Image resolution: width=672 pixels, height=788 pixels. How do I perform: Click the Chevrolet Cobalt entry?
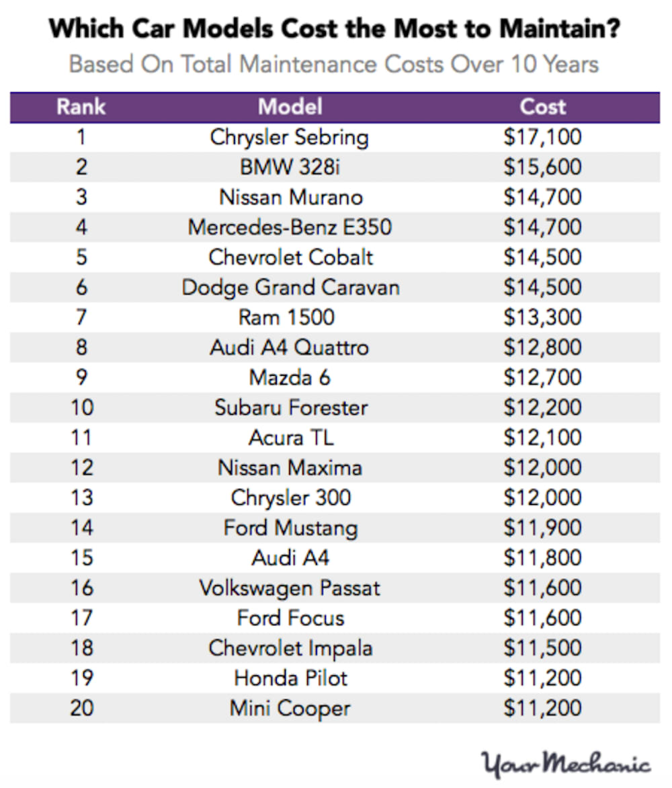(x=290, y=258)
